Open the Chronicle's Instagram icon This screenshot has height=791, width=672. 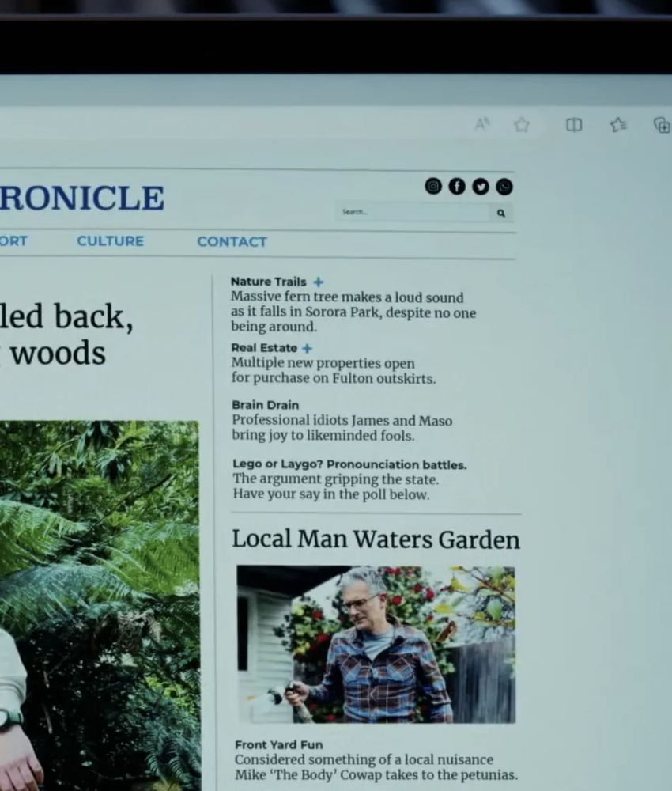(433, 186)
